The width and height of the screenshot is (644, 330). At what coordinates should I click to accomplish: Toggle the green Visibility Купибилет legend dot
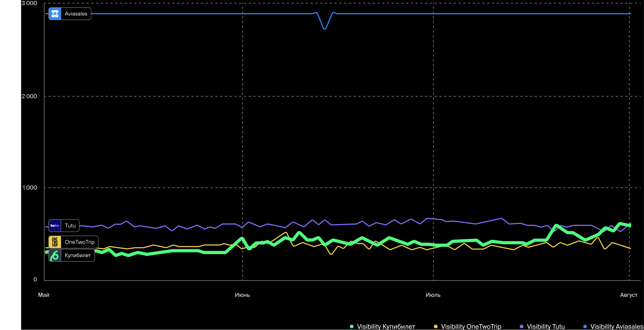tap(352, 326)
